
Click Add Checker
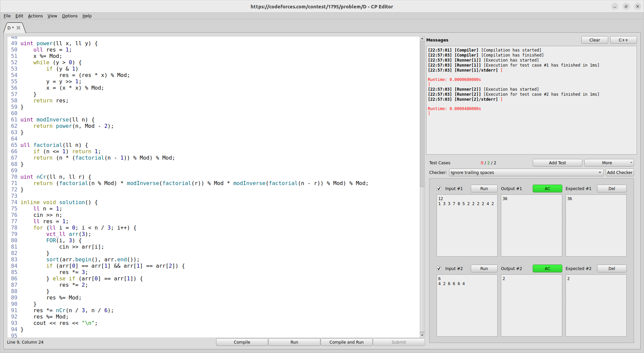[x=620, y=172]
